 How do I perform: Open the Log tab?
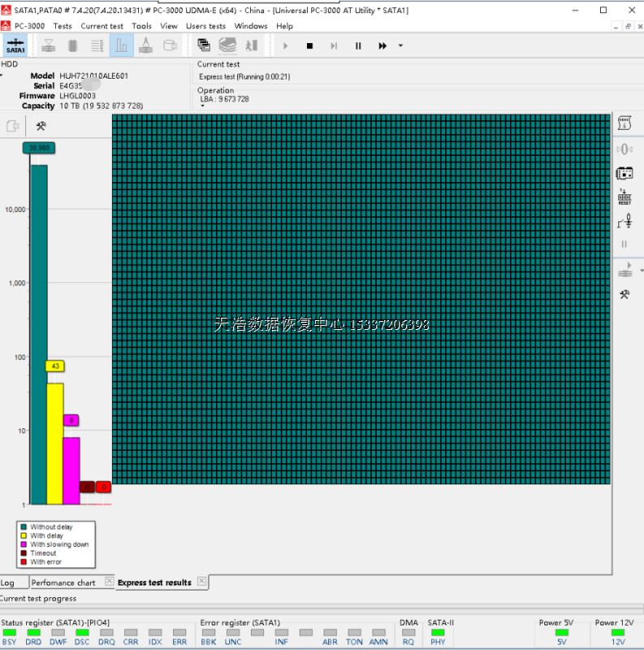point(7,583)
